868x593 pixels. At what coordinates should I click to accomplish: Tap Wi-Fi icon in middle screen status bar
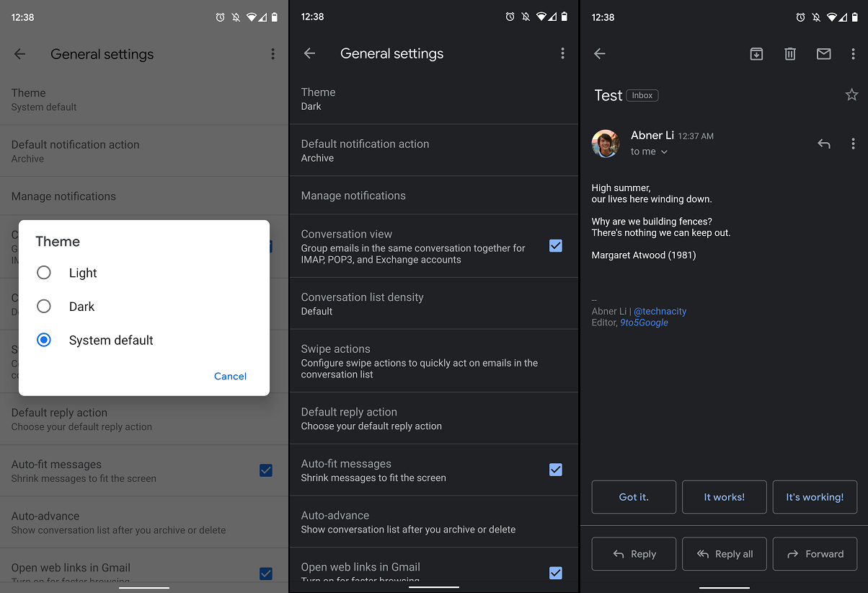pyautogui.click(x=541, y=17)
